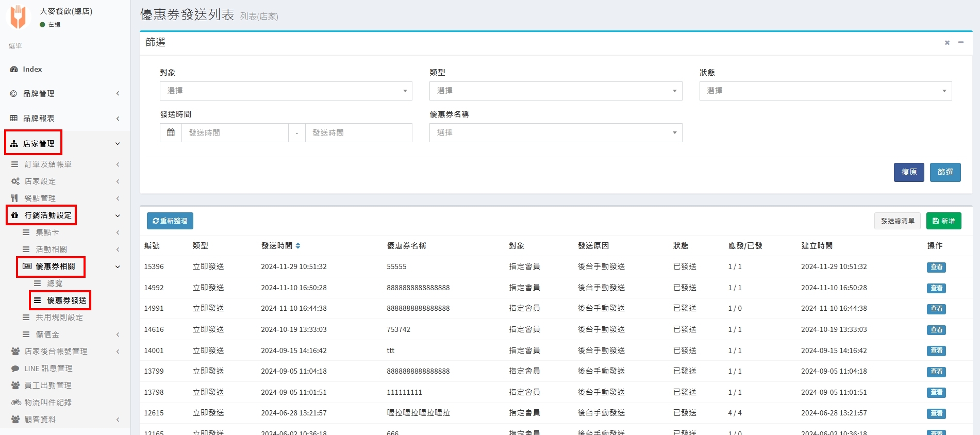This screenshot has height=435, width=980.
Task: Click the 重新整理 refresh button
Action: (170, 221)
